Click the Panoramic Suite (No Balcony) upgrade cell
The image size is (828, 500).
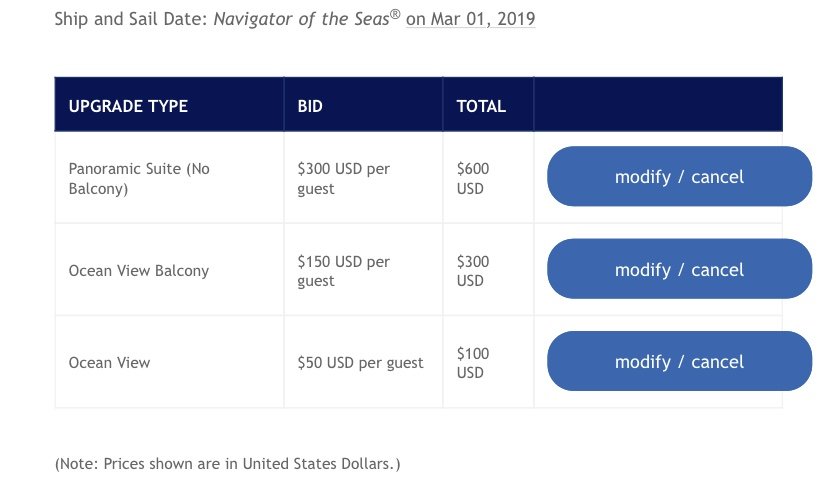[139, 178]
